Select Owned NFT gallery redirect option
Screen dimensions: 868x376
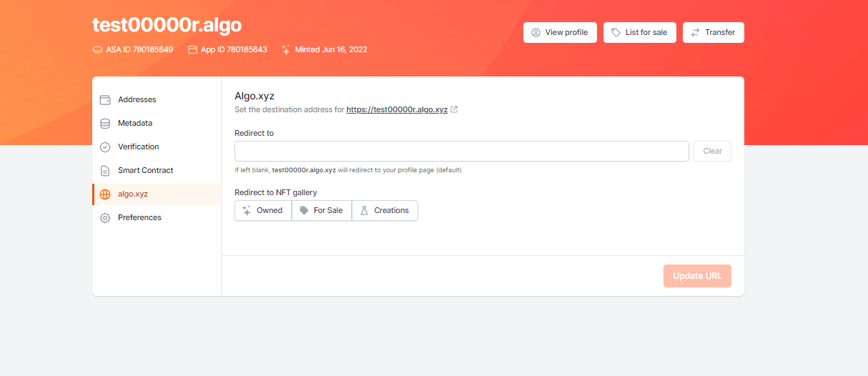[263, 211]
